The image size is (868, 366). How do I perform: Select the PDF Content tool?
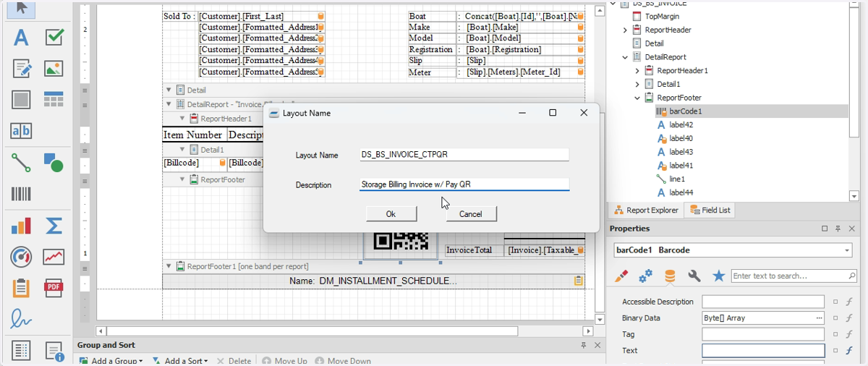coord(54,288)
